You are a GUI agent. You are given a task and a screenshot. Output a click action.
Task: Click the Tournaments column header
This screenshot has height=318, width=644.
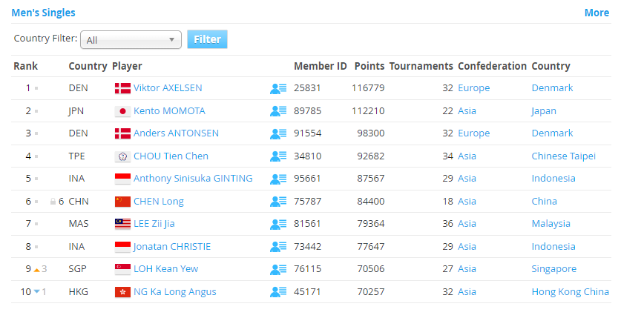421,66
